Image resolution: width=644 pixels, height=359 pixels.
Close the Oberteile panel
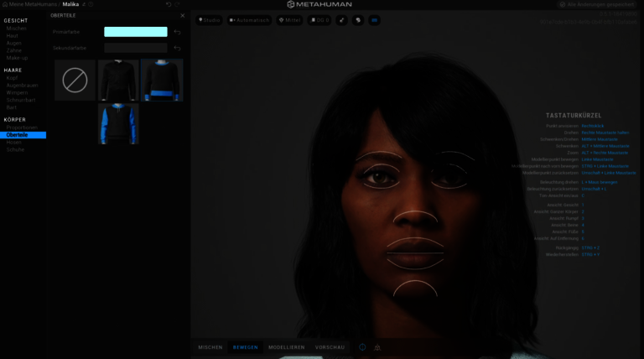tap(182, 16)
